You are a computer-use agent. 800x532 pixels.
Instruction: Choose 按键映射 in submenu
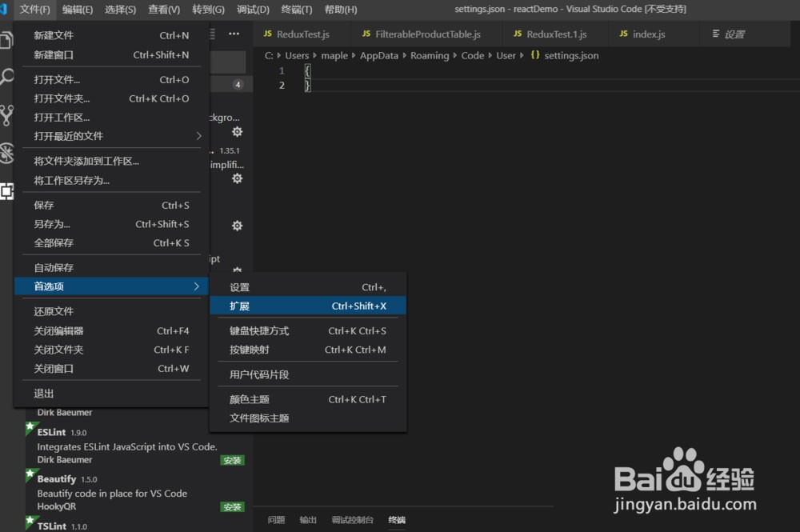pos(308,350)
